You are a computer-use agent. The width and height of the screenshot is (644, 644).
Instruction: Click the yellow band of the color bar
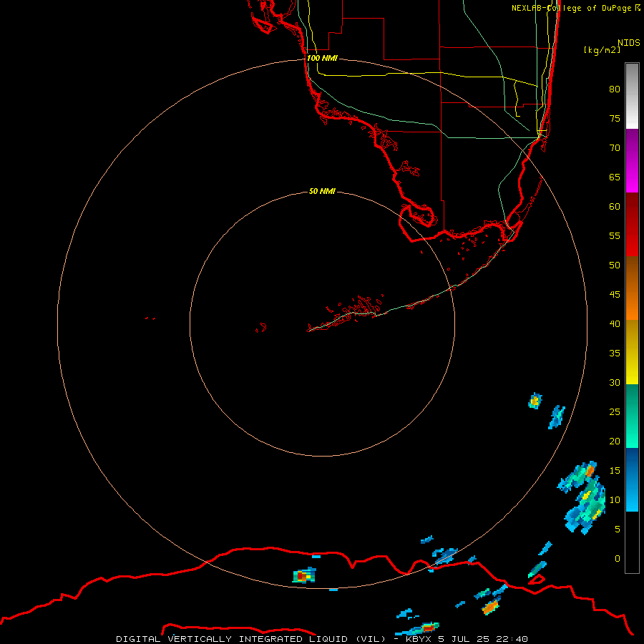[x=632, y=352]
